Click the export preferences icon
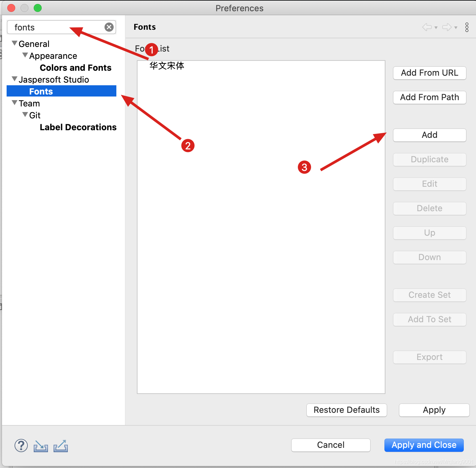This screenshot has width=476, height=468. [61, 446]
